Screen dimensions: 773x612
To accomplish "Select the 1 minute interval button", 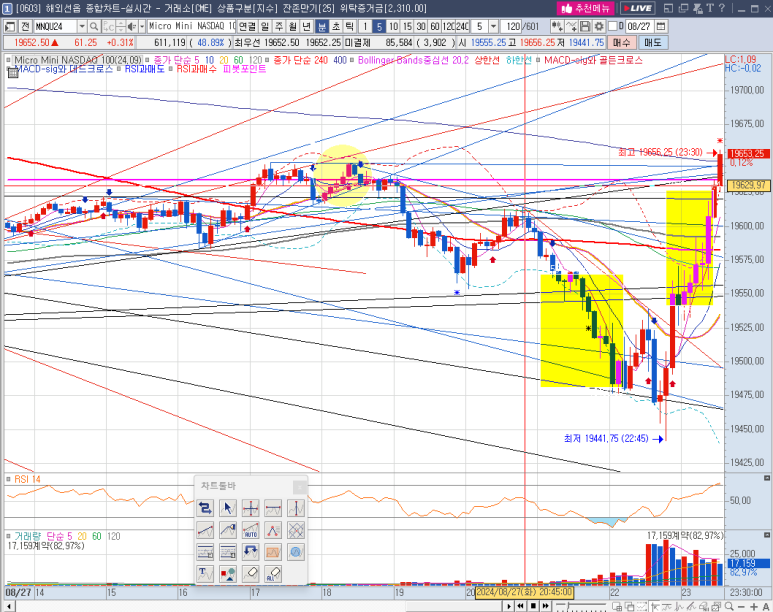I will (x=365, y=27).
